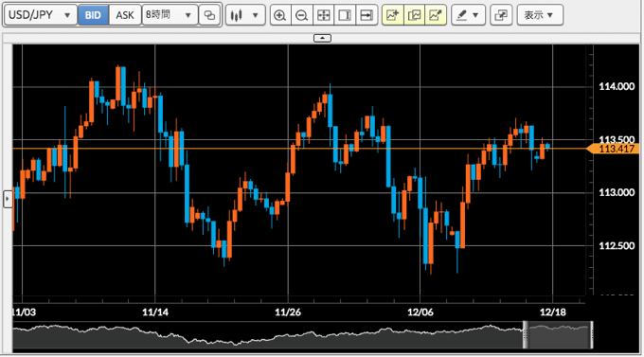Open the drawing pen tool dropdown
Screen dimensions: 644x357
pyautogui.click(x=468, y=15)
